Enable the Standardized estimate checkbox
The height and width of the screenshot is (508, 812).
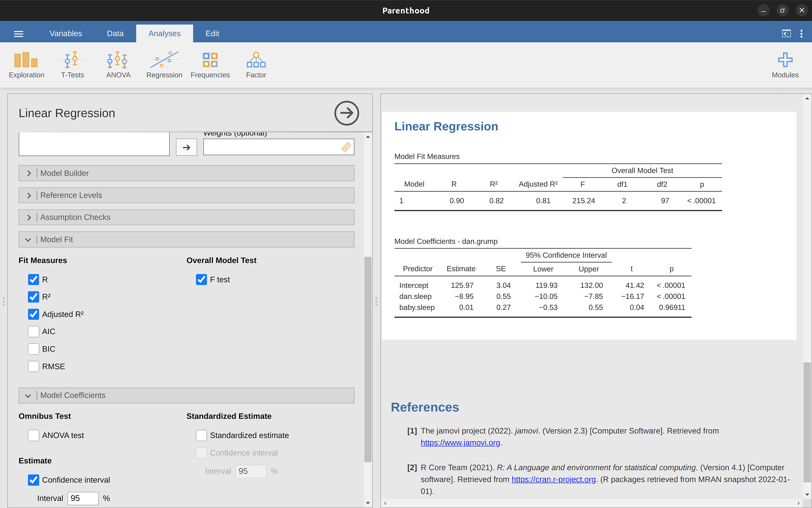(201, 435)
